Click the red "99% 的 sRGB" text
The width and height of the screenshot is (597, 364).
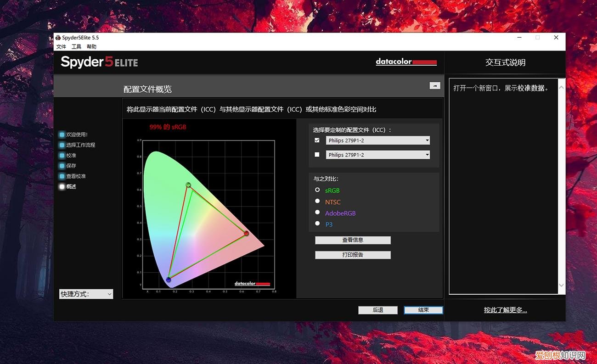pos(168,127)
